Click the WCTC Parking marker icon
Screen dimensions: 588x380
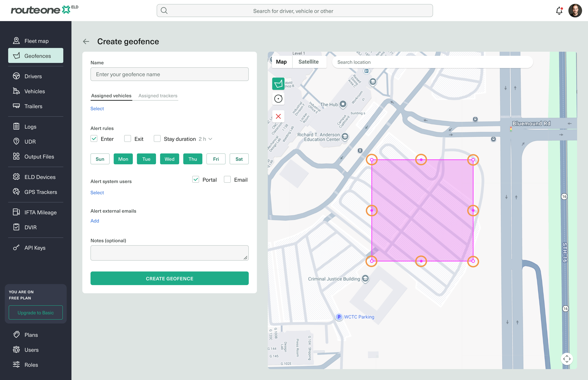[339, 317]
